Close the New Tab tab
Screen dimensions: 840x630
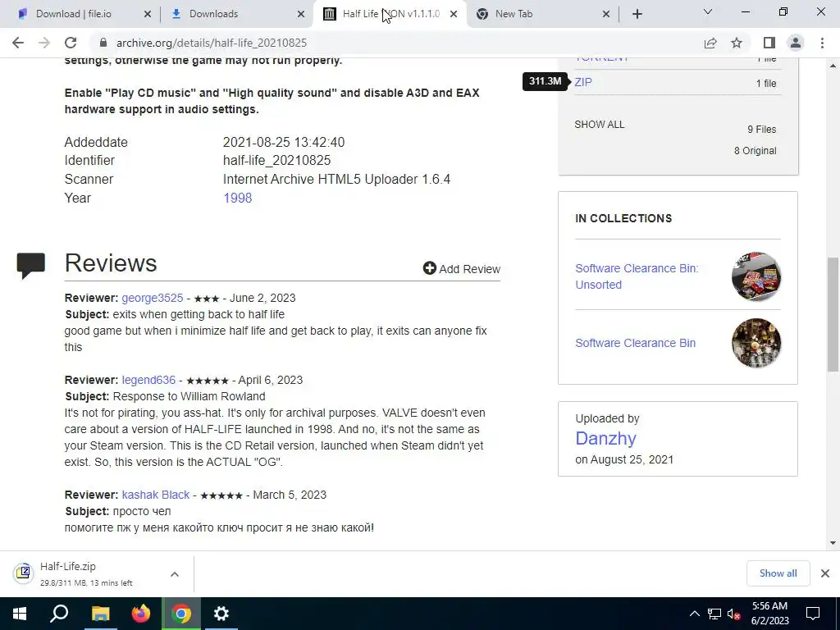point(606,15)
